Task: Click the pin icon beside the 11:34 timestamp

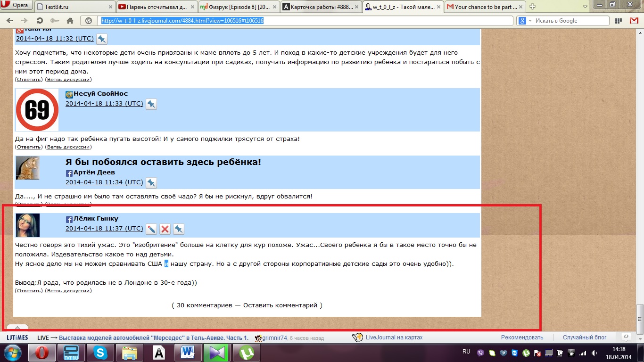Action: click(151, 183)
